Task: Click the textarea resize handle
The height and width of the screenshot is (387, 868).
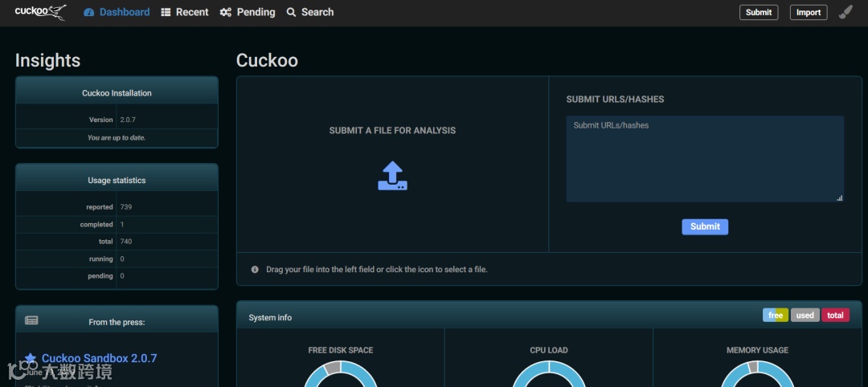Action: coord(840,198)
